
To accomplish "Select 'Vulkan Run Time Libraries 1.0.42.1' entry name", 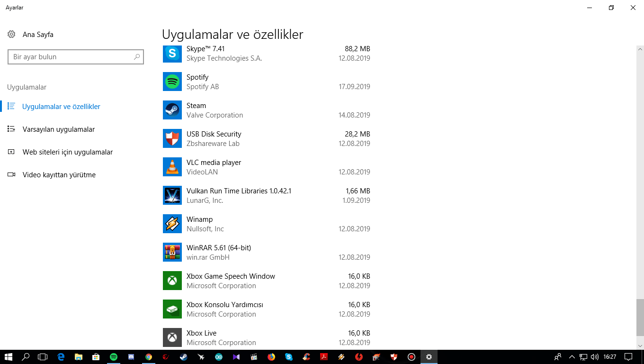I will [239, 191].
